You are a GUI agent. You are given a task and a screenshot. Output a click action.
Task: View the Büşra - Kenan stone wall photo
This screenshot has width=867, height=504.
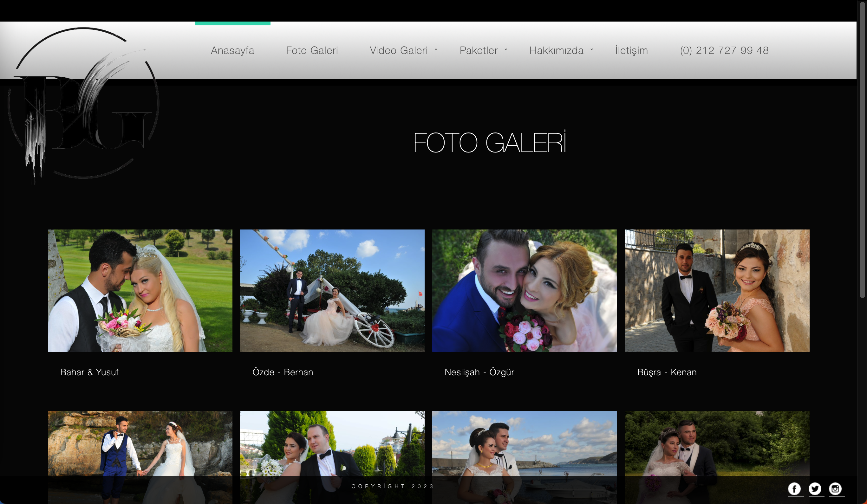(x=717, y=290)
